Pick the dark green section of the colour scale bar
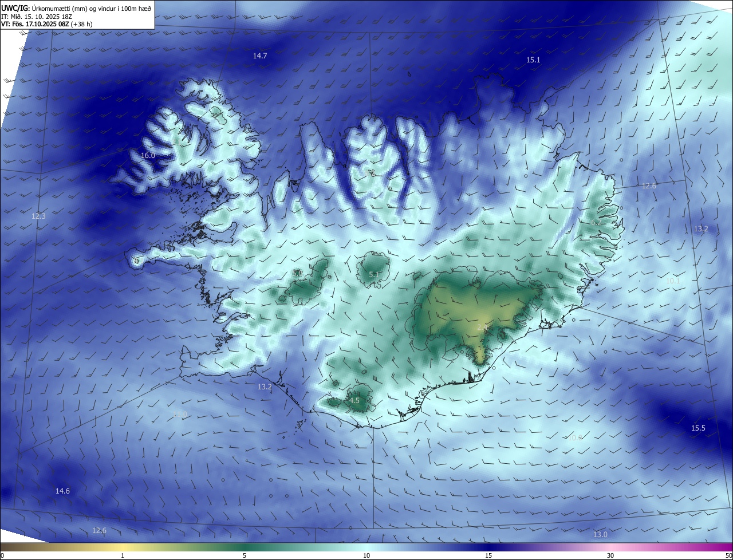733x560 pixels. pos(245,547)
